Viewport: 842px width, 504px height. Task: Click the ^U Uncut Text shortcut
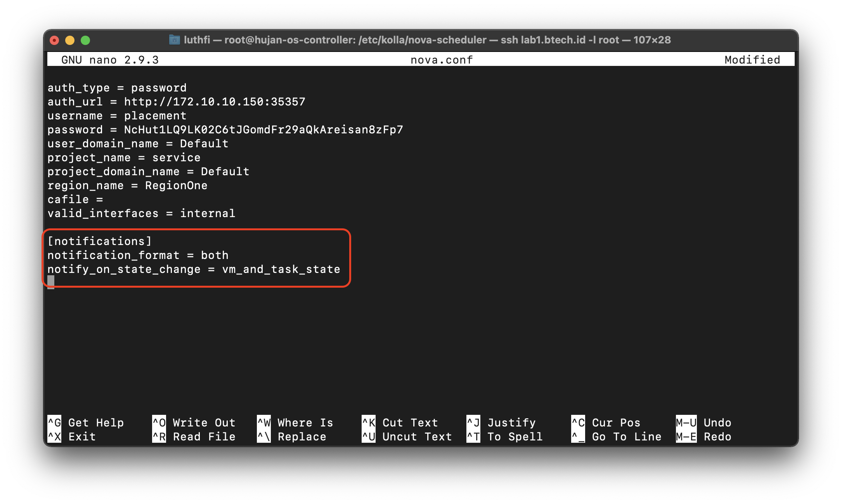[x=407, y=436]
